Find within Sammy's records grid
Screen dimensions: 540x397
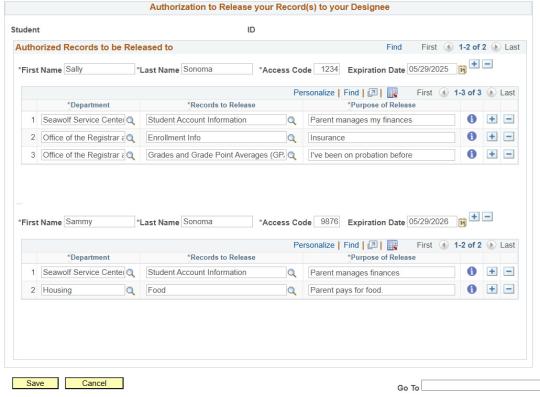point(351,245)
